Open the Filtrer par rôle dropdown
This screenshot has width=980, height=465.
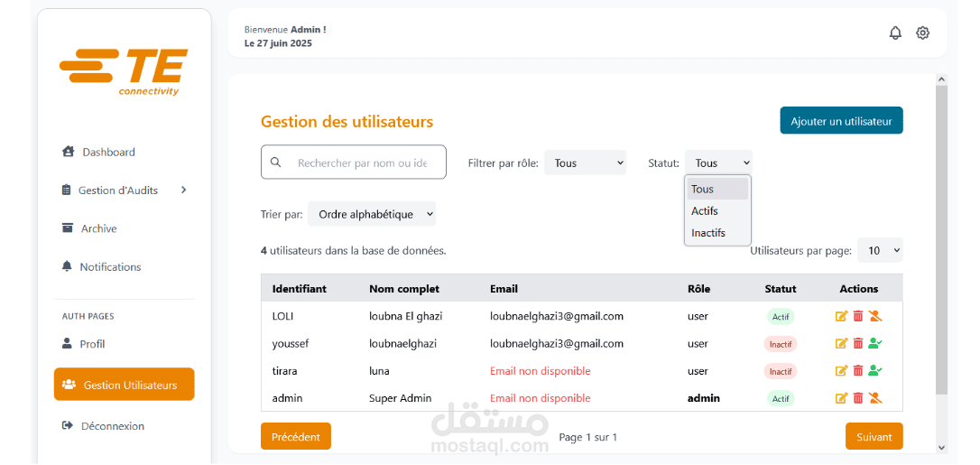click(x=585, y=163)
